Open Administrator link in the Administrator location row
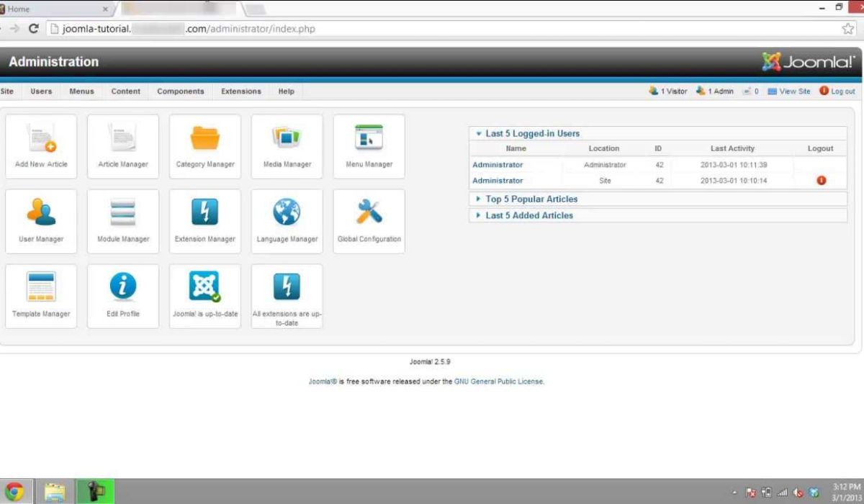The image size is (864, 504). 498,165
